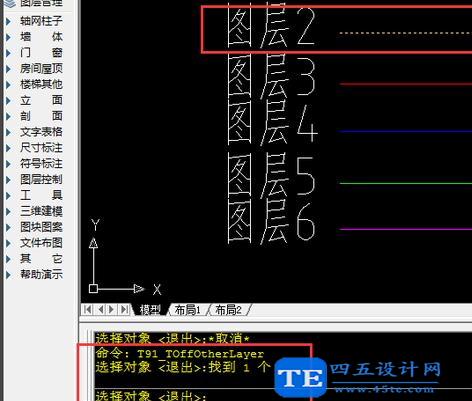Select the green line of 图层5

[x=406, y=183]
